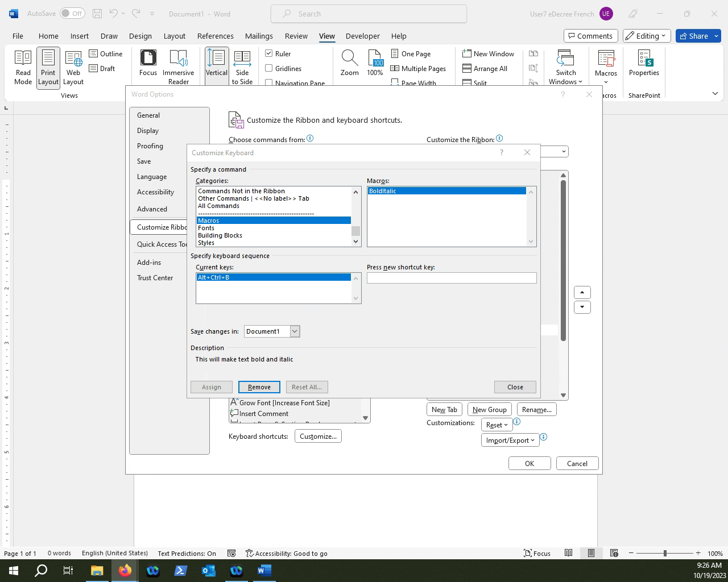This screenshot has height=582, width=728.
Task: Close the Customize Keyboard dialog with Close button
Action: click(514, 386)
